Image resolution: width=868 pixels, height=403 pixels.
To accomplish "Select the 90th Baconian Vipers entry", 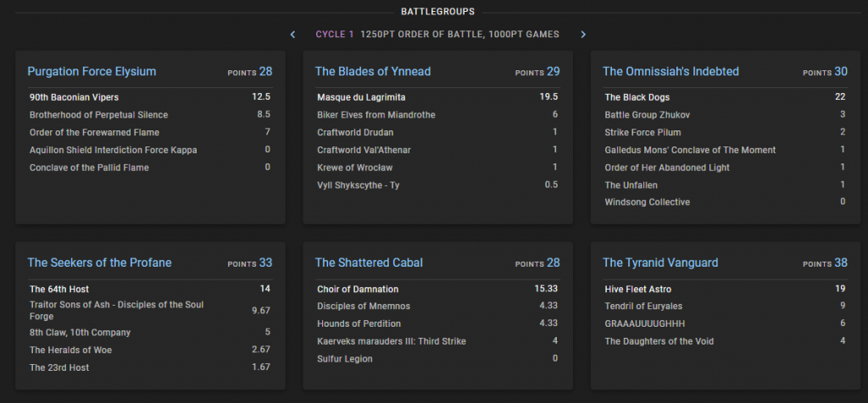I will (x=74, y=97).
